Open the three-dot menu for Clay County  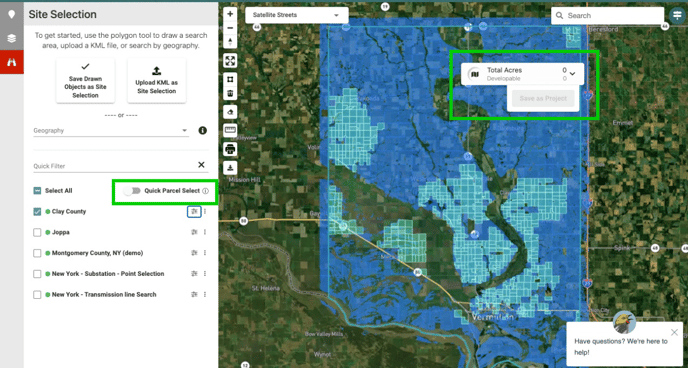(205, 212)
